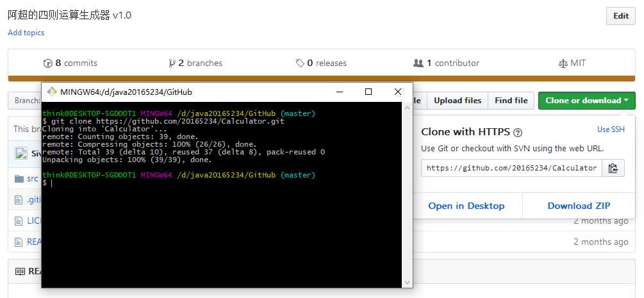Open the 2 branches list
This screenshot has width=644, height=298.
pyautogui.click(x=195, y=63)
